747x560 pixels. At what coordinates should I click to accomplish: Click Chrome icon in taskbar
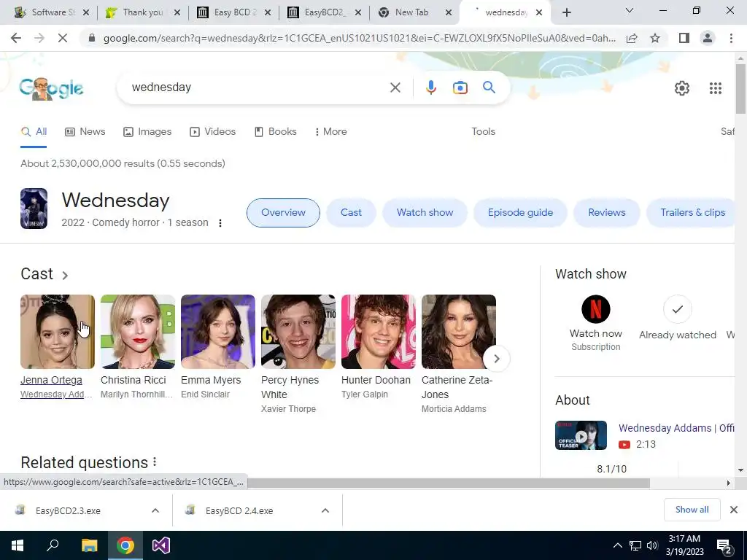tap(125, 545)
